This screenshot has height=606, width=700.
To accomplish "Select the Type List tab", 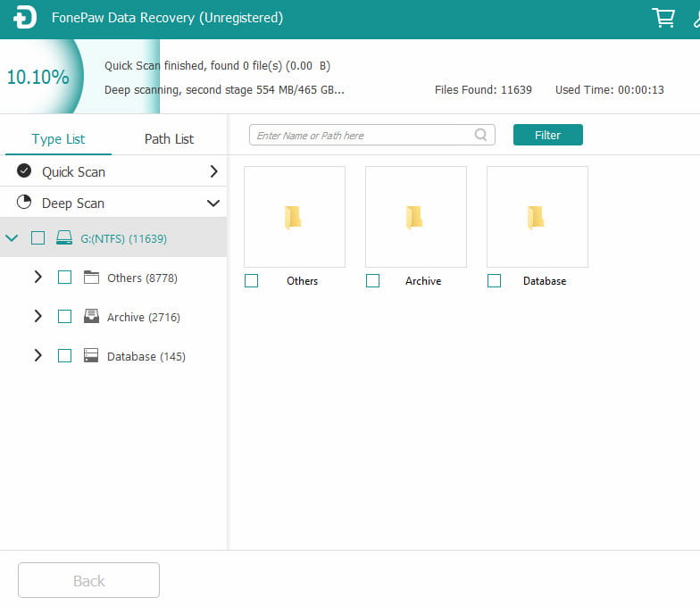I will tap(58, 139).
